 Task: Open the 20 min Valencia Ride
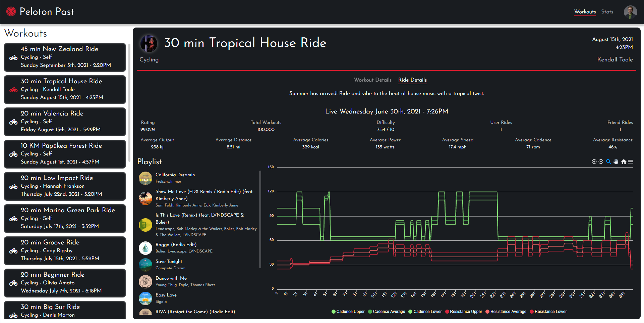click(65, 122)
